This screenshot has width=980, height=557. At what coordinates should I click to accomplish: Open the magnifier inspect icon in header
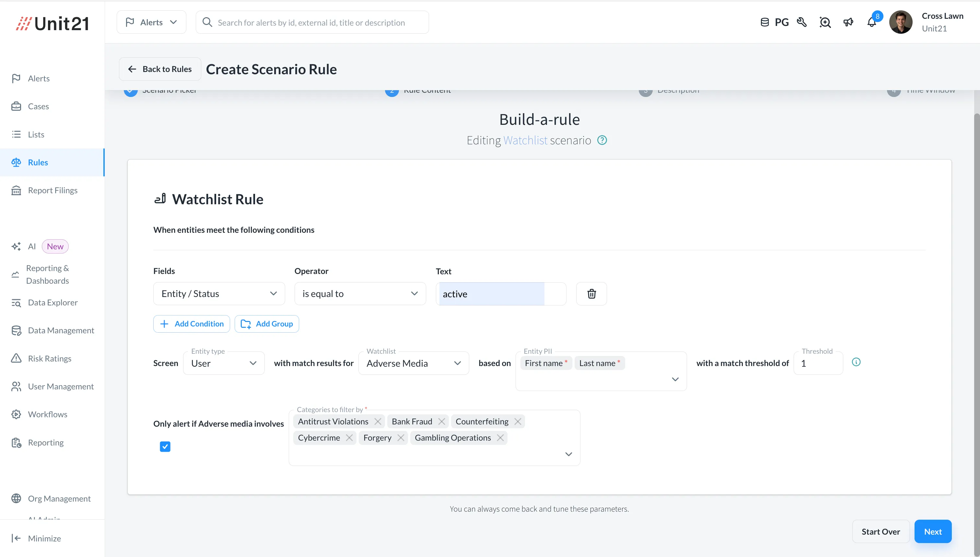(x=825, y=23)
